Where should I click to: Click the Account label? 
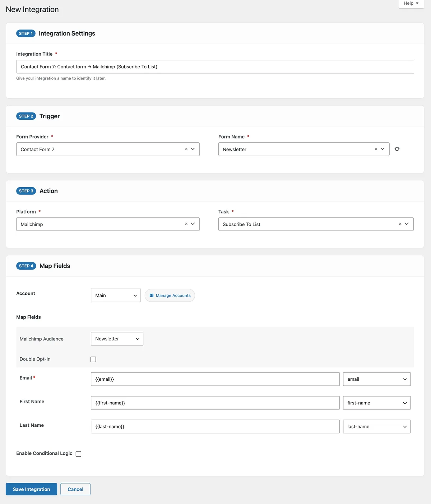(x=26, y=293)
